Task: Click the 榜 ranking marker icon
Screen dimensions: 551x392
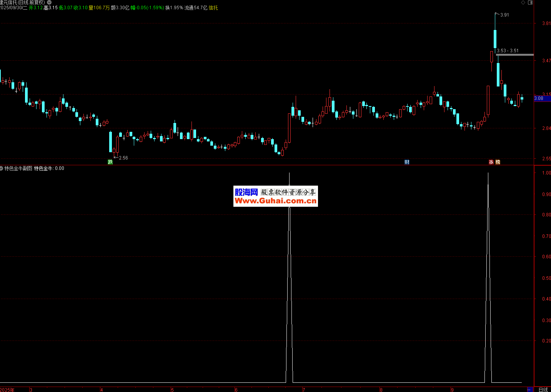Action: point(498,162)
